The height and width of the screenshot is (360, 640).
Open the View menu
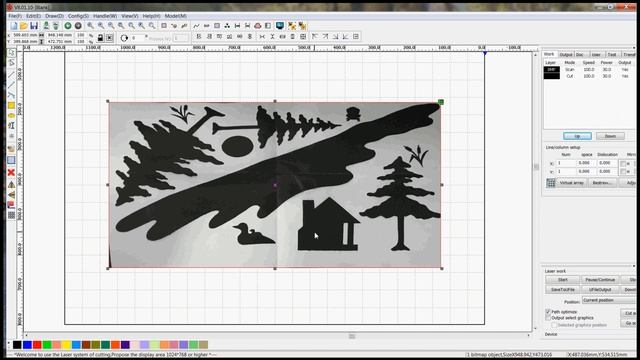[130, 16]
